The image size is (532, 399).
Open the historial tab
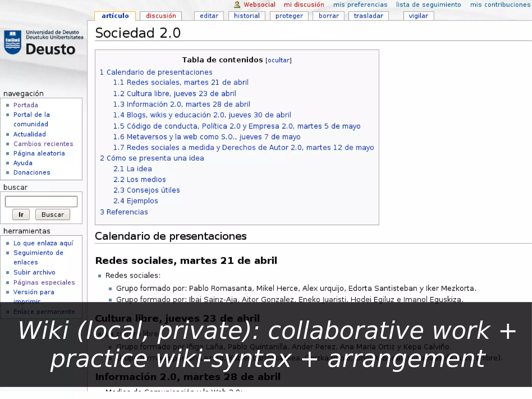coord(247,16)
